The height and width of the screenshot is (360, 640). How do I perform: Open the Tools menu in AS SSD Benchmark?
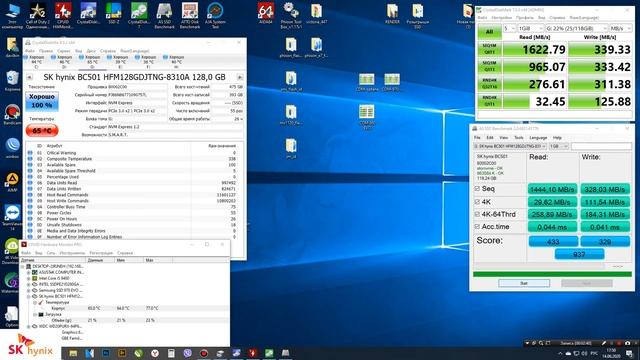point(519,138)
